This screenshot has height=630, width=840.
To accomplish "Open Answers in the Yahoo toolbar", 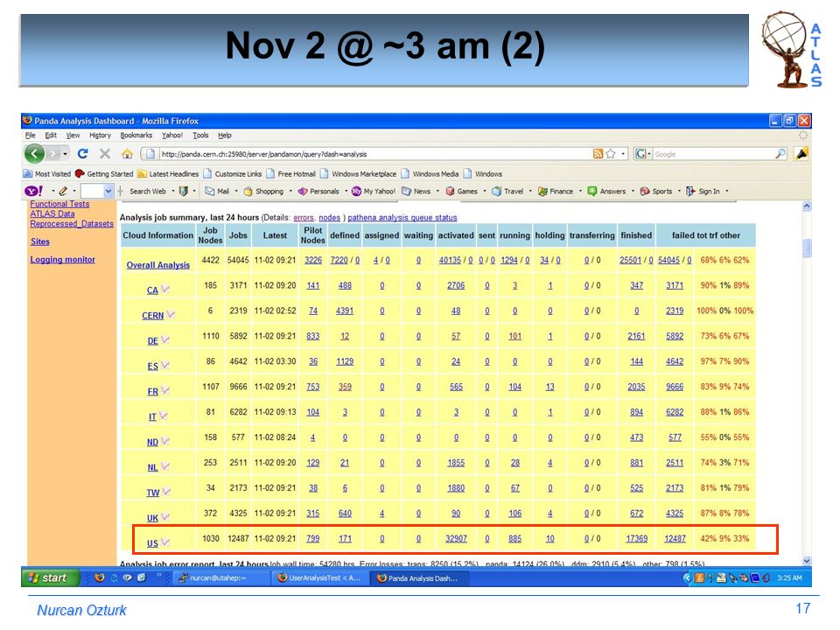I will (x=606, y=192).
